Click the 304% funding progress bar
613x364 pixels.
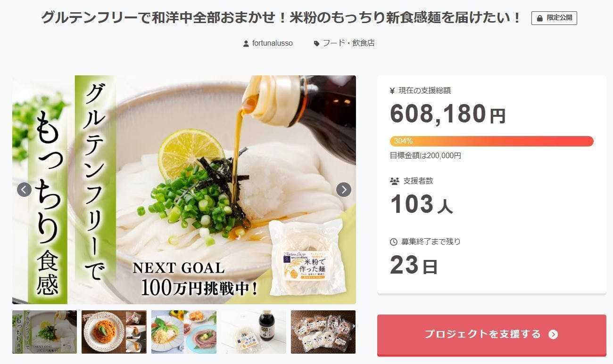point(492,141)
